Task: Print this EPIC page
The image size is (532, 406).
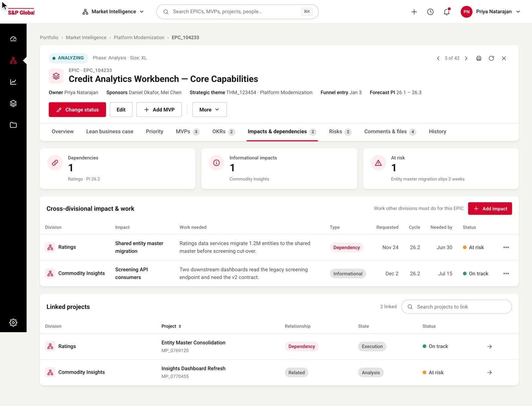Action: tap(479, 58)
